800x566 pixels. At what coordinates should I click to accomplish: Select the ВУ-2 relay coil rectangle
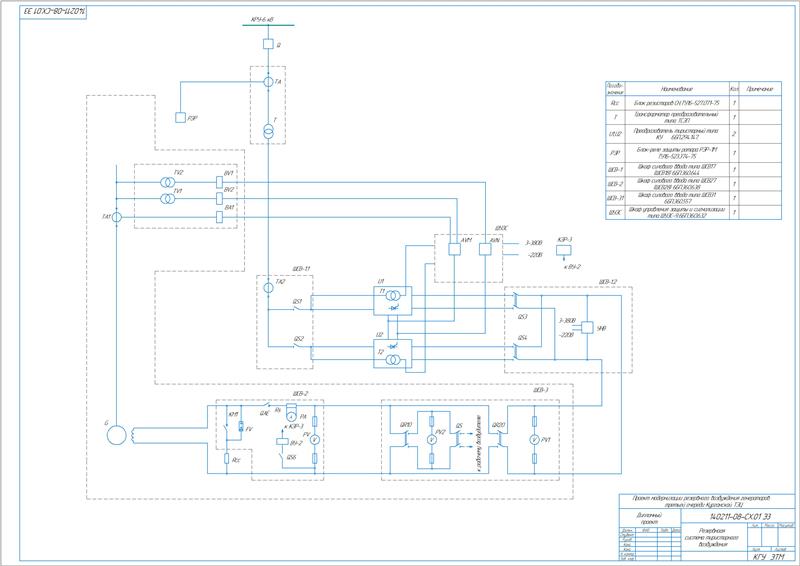pos(282,442)
